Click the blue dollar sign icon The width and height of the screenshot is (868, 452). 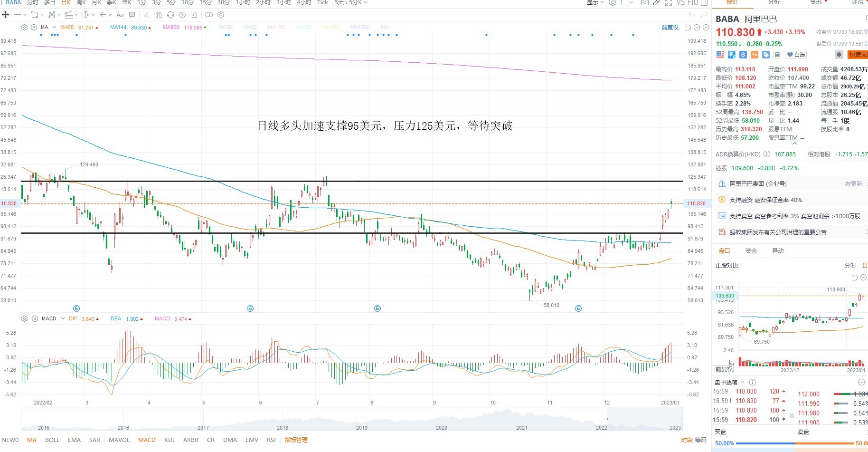(x=743, y=55)
